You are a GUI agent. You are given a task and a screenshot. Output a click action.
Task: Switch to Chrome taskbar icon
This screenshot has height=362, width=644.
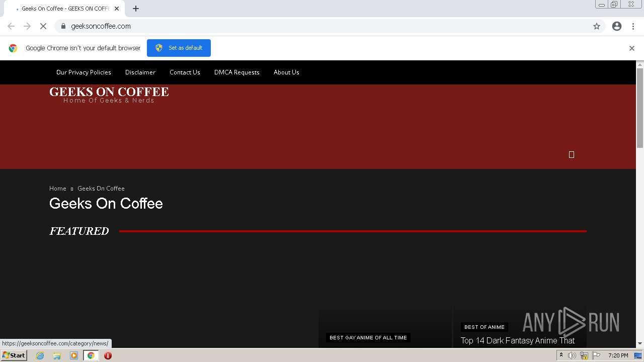[91, 355]
